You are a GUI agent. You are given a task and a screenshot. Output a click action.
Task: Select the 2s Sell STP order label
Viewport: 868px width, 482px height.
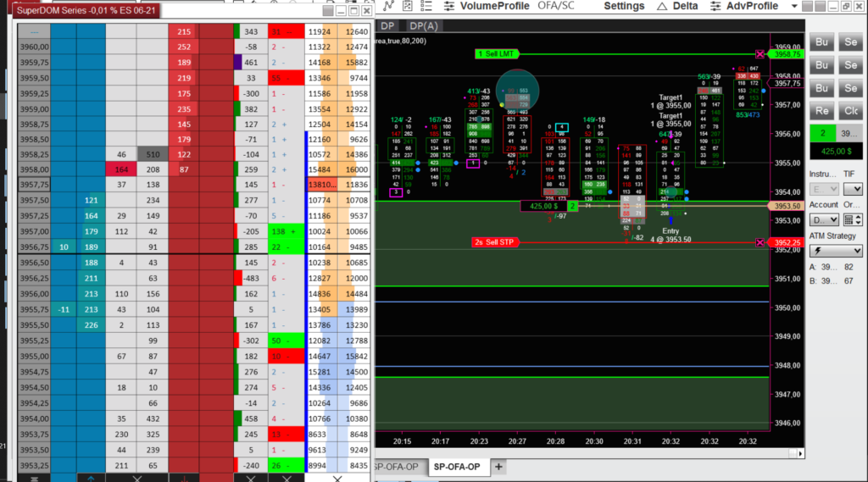(x=495, y=242)
